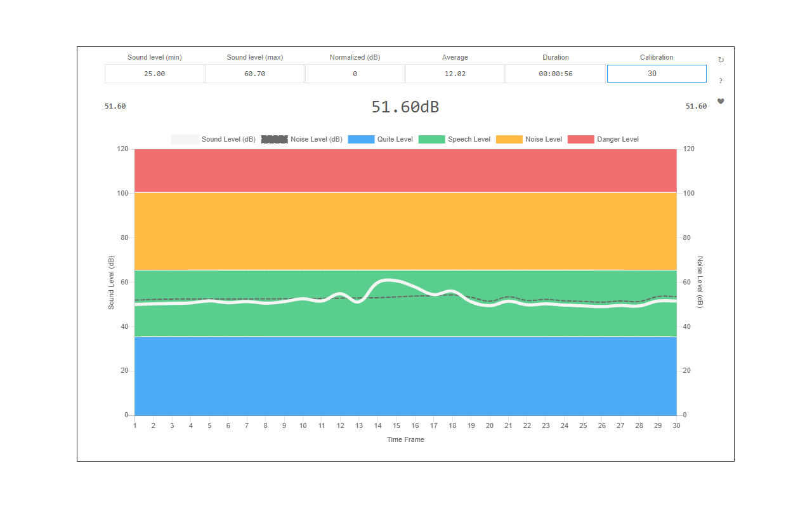Viewport: 812px width, 508px height.
Task: Click the "Sound level (max)" label
Action: 255,57
